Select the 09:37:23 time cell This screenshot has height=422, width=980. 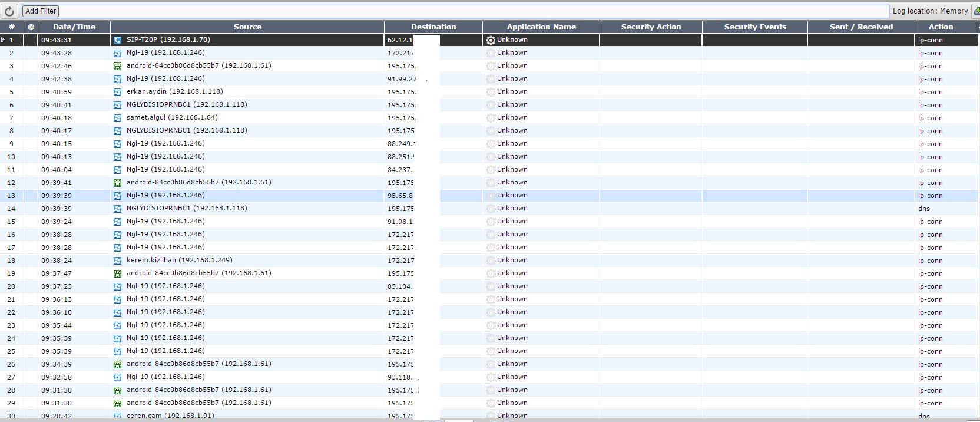57,286
